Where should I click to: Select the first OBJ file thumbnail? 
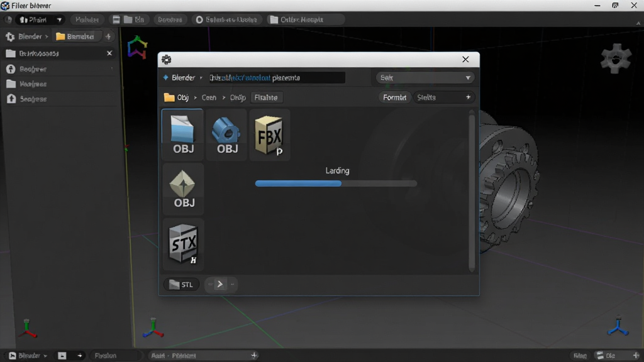coord(183,134)
